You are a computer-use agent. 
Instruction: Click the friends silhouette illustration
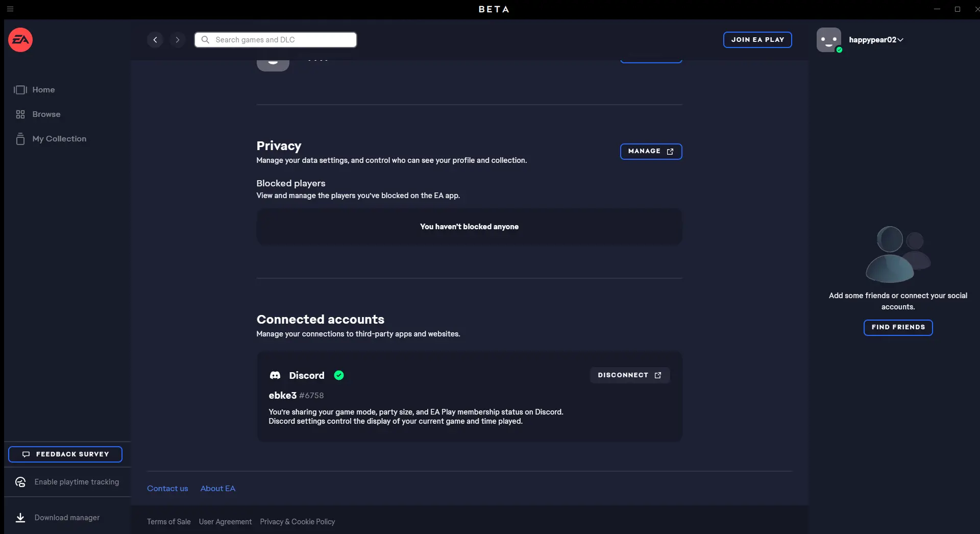point(898,254)
